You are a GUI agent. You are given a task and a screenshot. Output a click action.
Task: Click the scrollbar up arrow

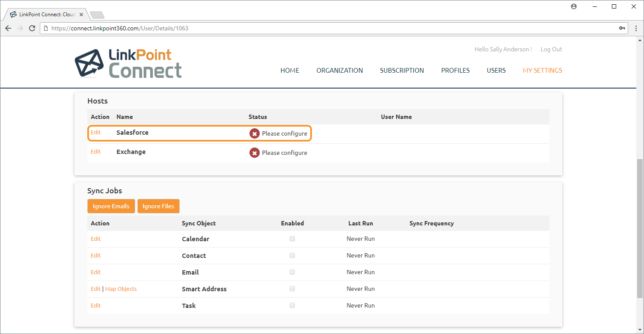(640, 40)
